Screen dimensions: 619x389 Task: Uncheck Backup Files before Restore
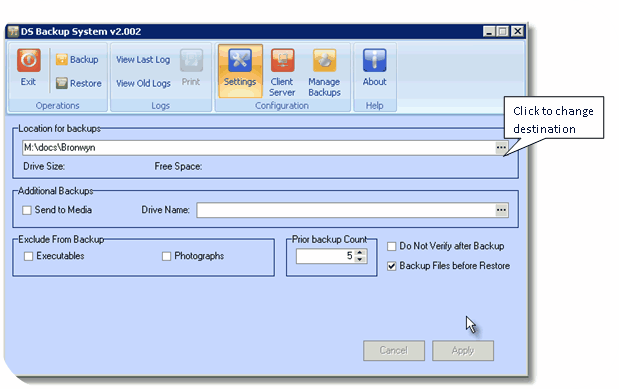pos(391,266)
